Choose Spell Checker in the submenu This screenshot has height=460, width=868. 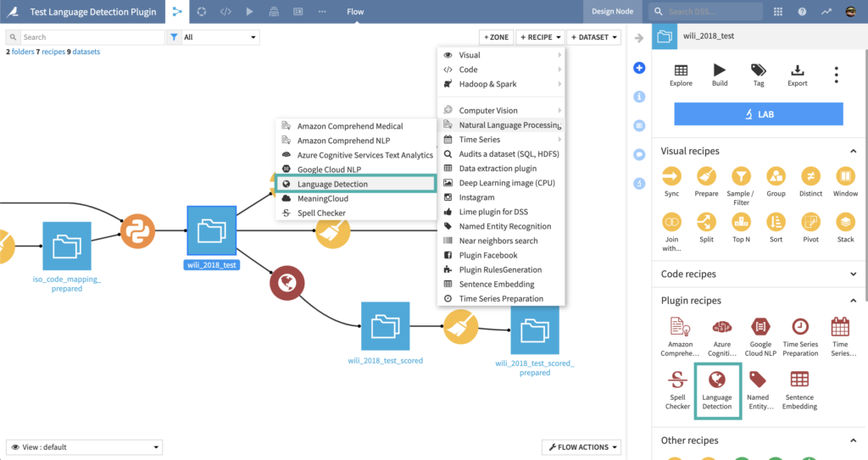tap(356, 213)
